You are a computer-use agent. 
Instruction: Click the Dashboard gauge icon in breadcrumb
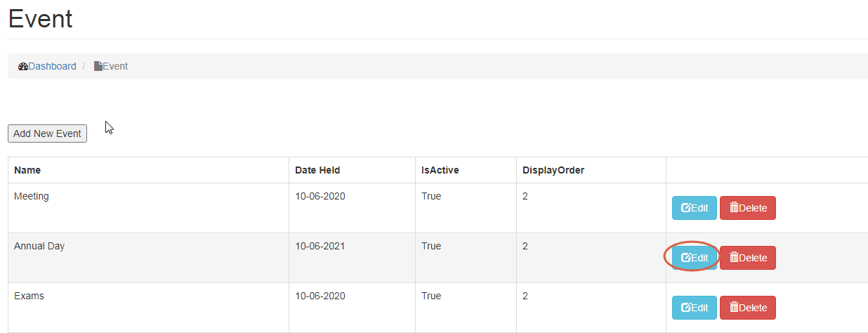(x=23, y=67)
